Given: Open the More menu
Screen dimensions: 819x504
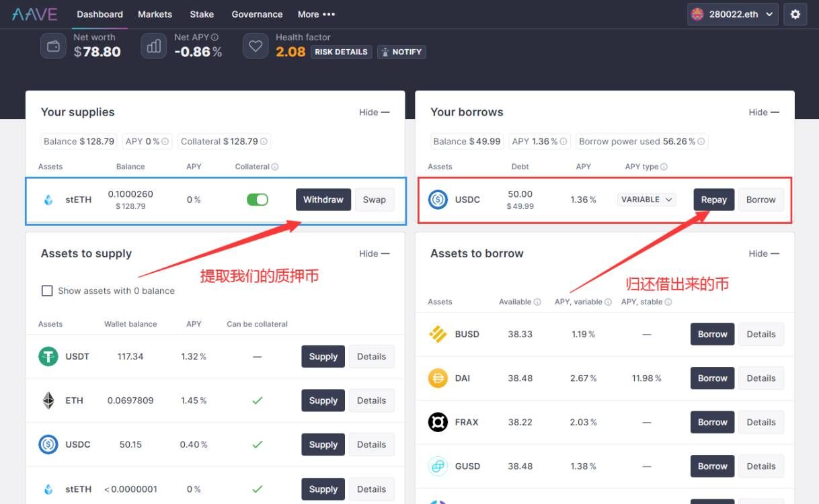Looking at the screenshot, I should (x=317, y=14).
